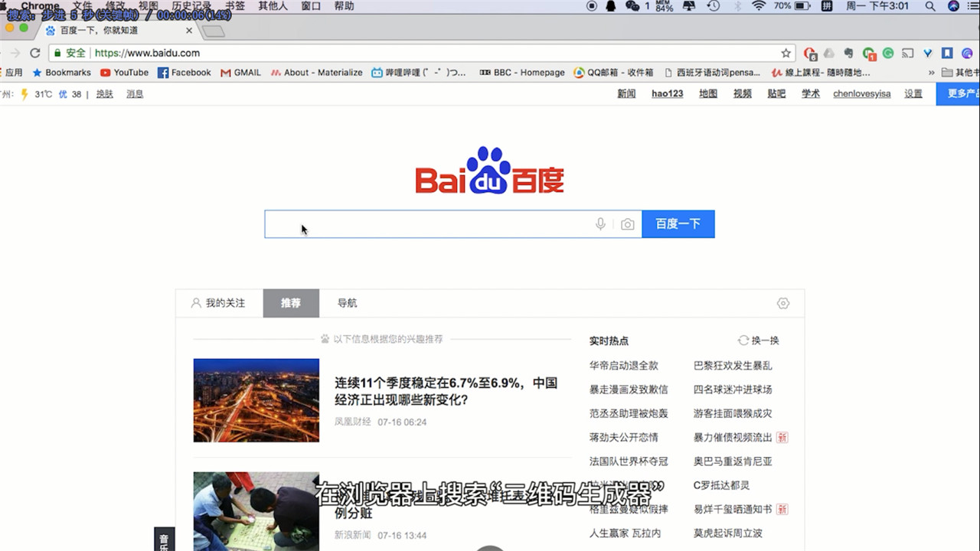Click the Bluetooth menu bar icon
Screen dimensions: 980x551
[x=738, y=6]
